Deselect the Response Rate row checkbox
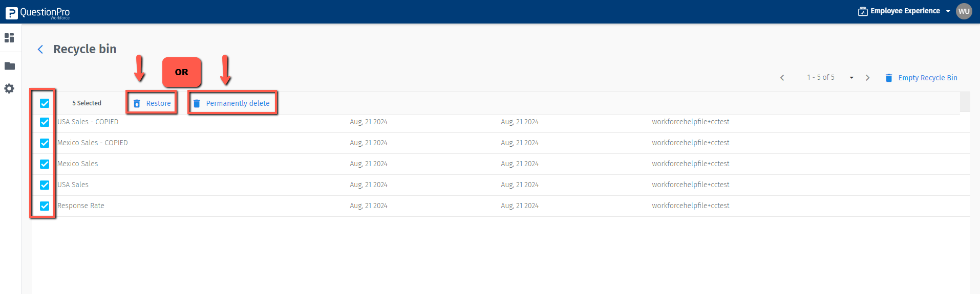The width and height of the screenshot is (980, 294). click(45, 206)
